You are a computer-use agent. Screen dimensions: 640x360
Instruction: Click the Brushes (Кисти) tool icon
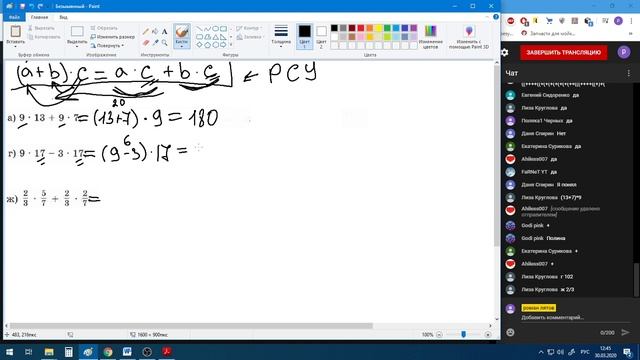click(182, 32)
